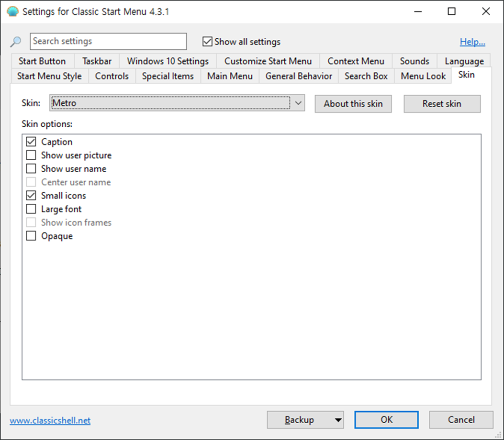
Task: Confirm settings with the OK button
Action: [x=386, y=420]
